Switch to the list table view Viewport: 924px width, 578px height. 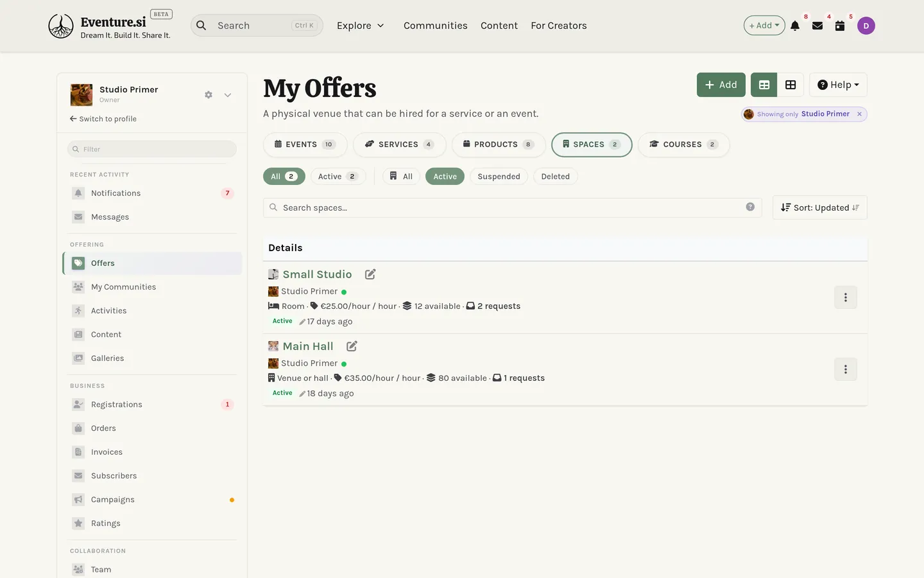[764, 85]
